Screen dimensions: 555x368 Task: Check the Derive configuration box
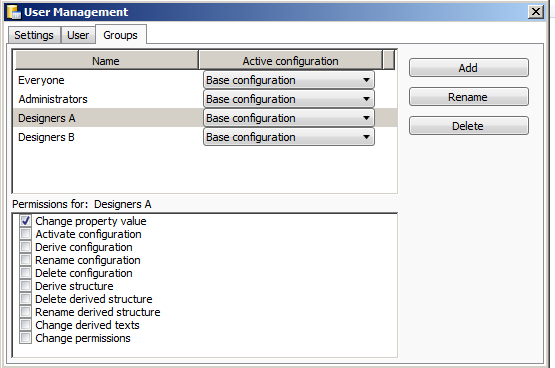pos(25,247)
